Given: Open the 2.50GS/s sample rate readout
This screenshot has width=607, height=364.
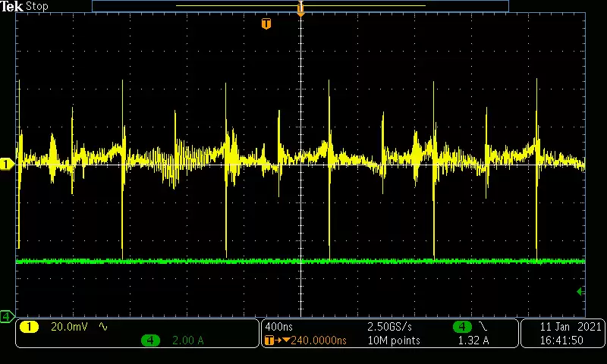Looking at the screenshot, I should (391, 327).
